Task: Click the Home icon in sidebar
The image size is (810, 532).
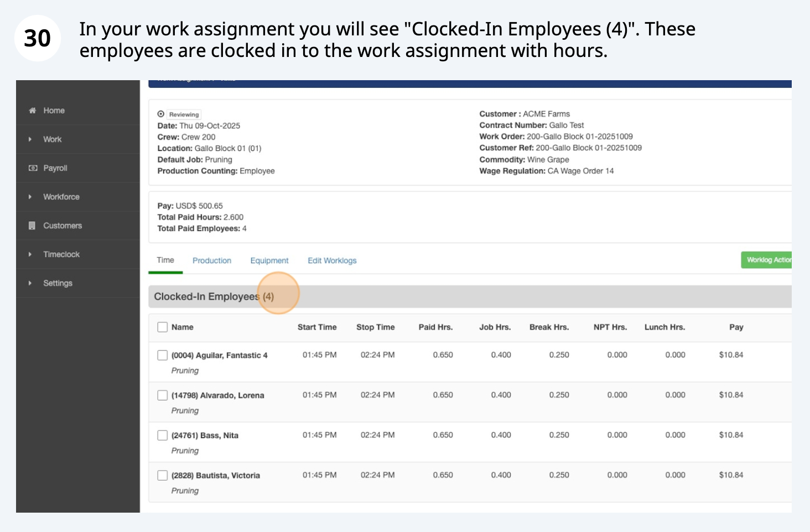Action: [33, 111]
